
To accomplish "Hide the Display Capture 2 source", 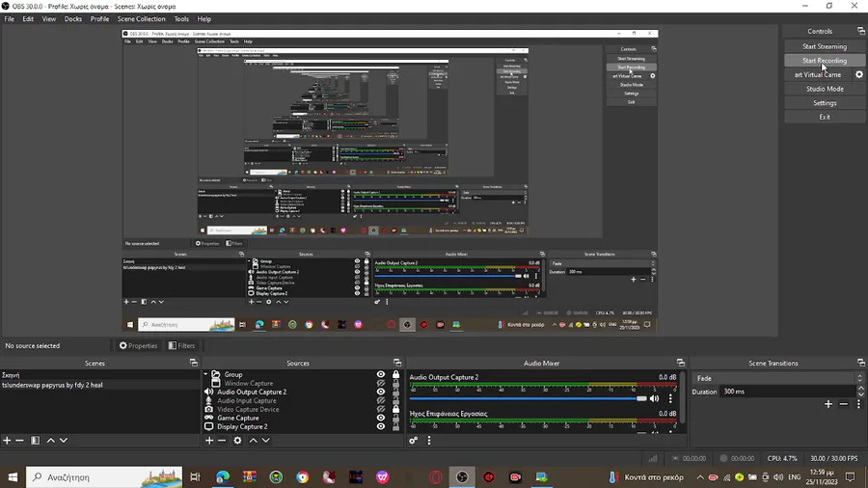I will pyautogui.click(x=381, y=426).
